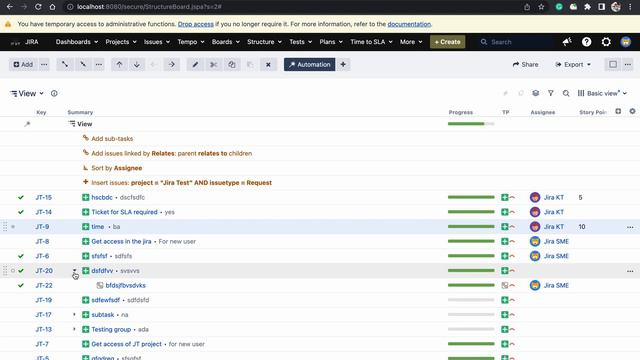The height and width of the screenshot is (360, 640).
Task: Reload the page in the browser
Action: [38, 7]
